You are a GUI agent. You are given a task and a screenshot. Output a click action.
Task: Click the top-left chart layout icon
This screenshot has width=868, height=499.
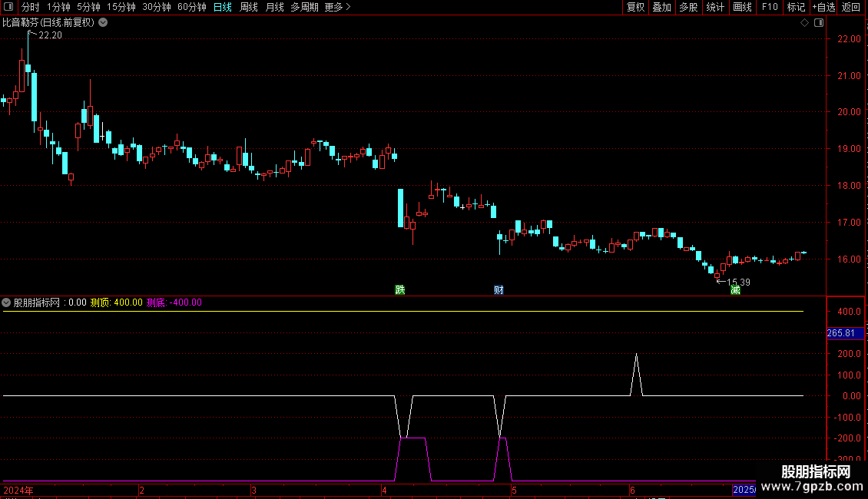[x=8, y=7]
